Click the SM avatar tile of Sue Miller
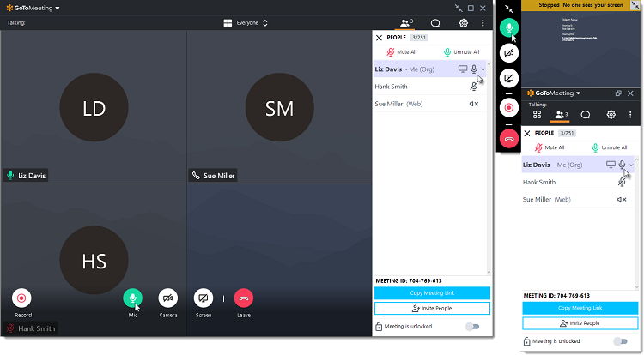This screenshot has height=355, width=644. (x=280, y=107)
